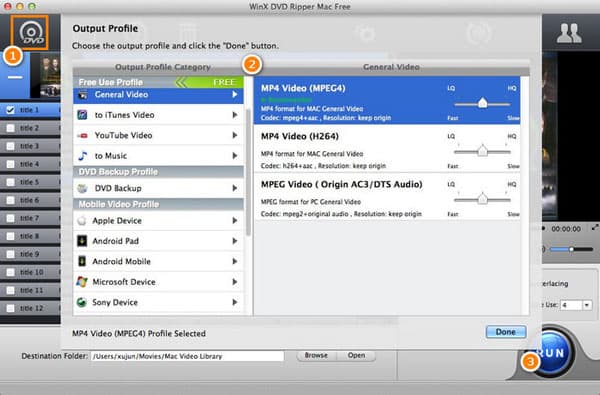The width and height of the screenshot is (600, 395).
Task: Click the DVD Backup disc icon
Action: coord(82,188)
